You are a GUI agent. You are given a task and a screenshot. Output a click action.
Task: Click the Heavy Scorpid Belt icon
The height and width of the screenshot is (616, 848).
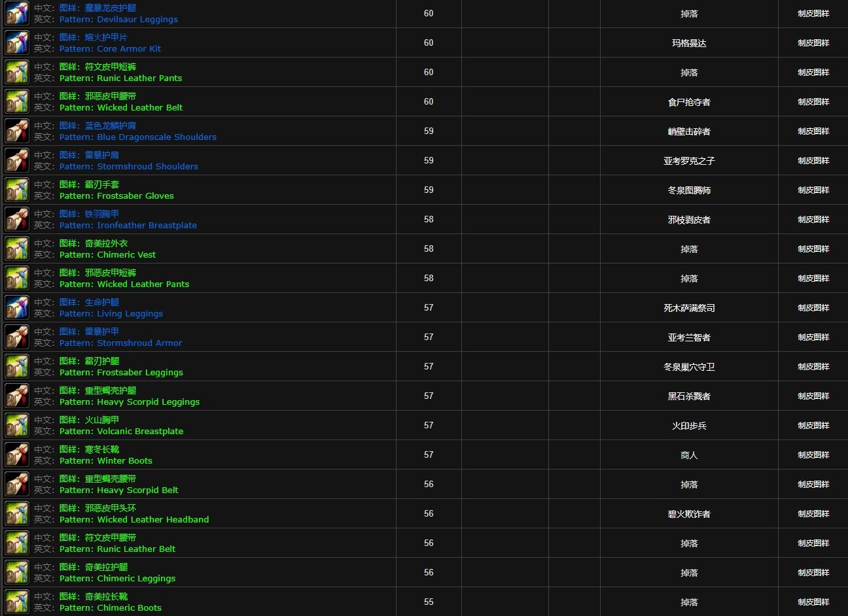click(x=17, y=485)
